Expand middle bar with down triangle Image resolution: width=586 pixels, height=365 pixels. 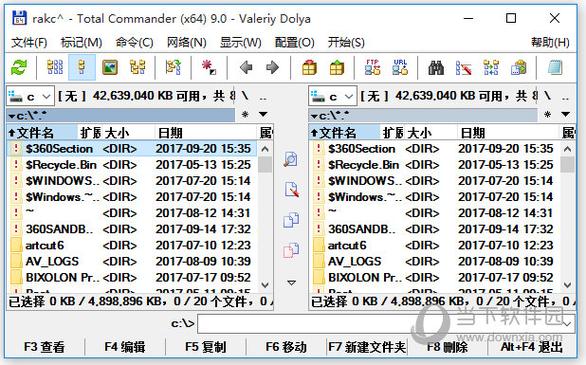(x=292, y=283)
